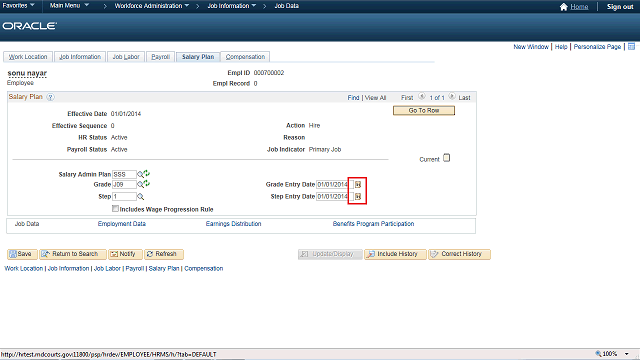Viewport: 640px width, 360px height.
Task: Click the Oracle logo
Action: [x=29, y=26]
